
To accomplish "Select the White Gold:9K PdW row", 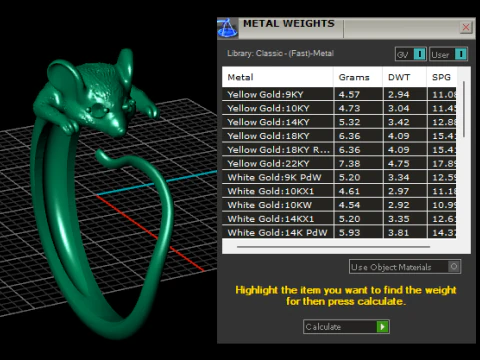I will click(x=339, y=177).
